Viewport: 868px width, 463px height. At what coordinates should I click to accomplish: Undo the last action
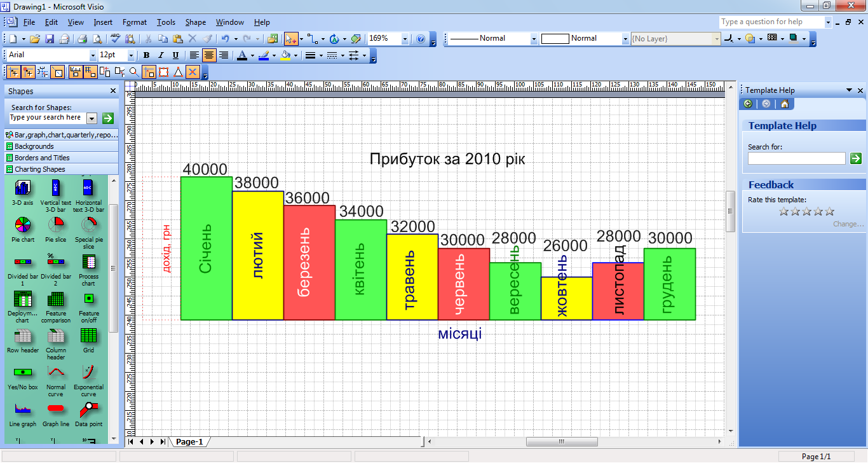click(x=225, y=39)
